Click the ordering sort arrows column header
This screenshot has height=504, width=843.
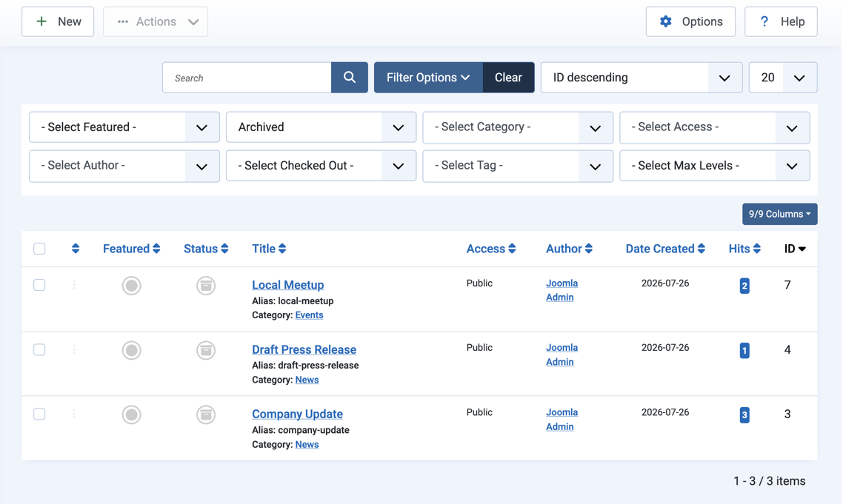coord(76,248)
